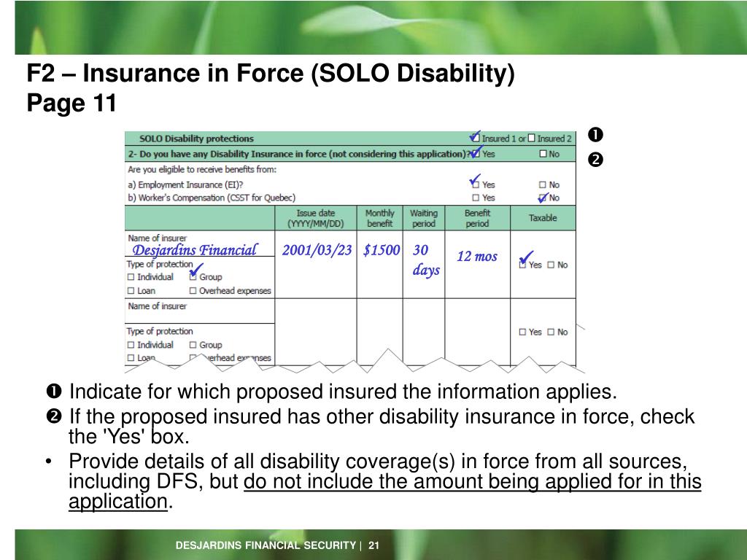
Task: Click the monthly benefit value '$1500'
Action: [381, 250]
